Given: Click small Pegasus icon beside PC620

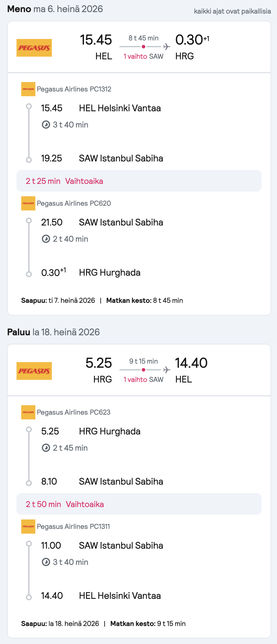Looking at the screenshot, I should [28, 203].
